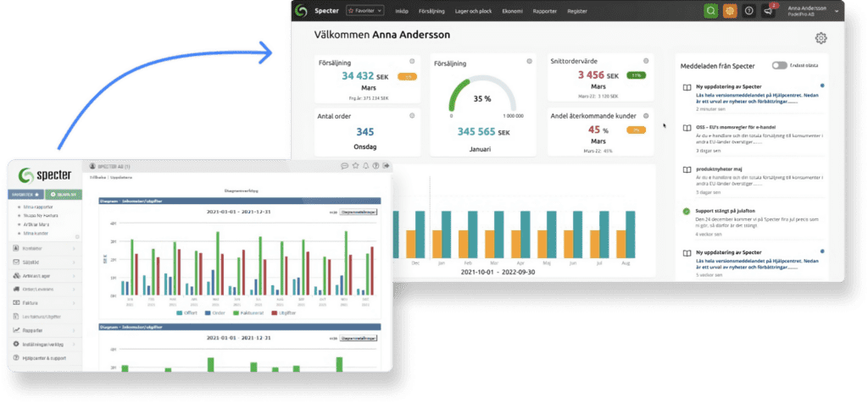The image size is (868, 403).
Task: Open the Ekonomi menu
Action: pyautogui.click(x=512, y=11)
